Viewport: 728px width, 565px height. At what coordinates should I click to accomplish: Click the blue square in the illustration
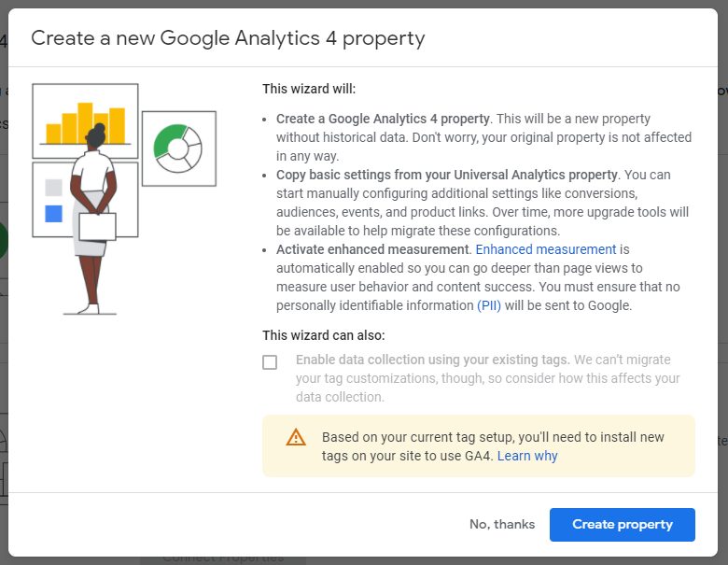[x=53, y=214]
